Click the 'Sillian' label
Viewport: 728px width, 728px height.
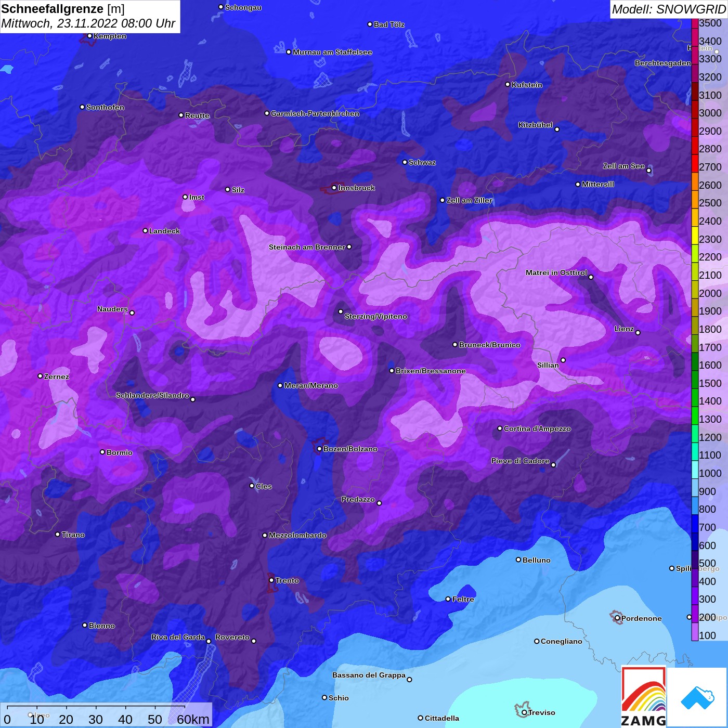[x=548, y=365]
